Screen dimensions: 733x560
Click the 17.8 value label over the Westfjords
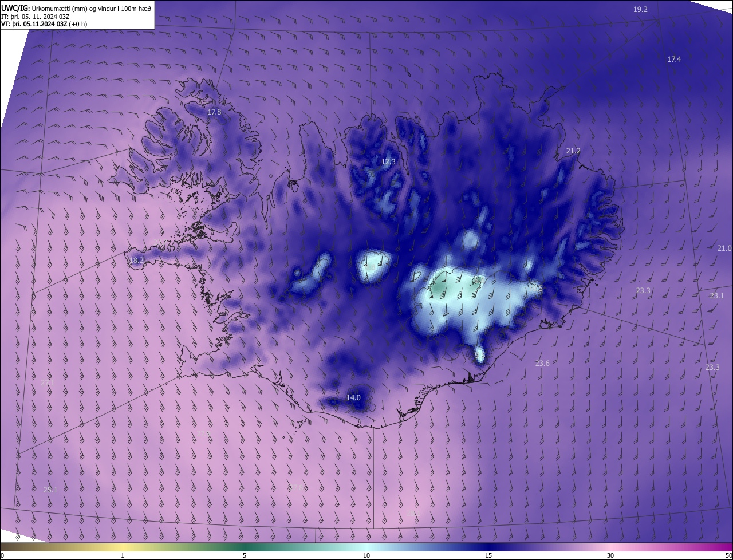pyautogui.click(x=214, y=112)
